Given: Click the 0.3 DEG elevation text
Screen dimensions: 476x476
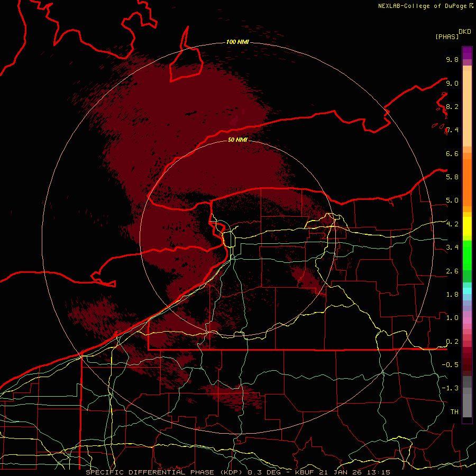Looking at the screenshot, I should (x=263, y=472).
